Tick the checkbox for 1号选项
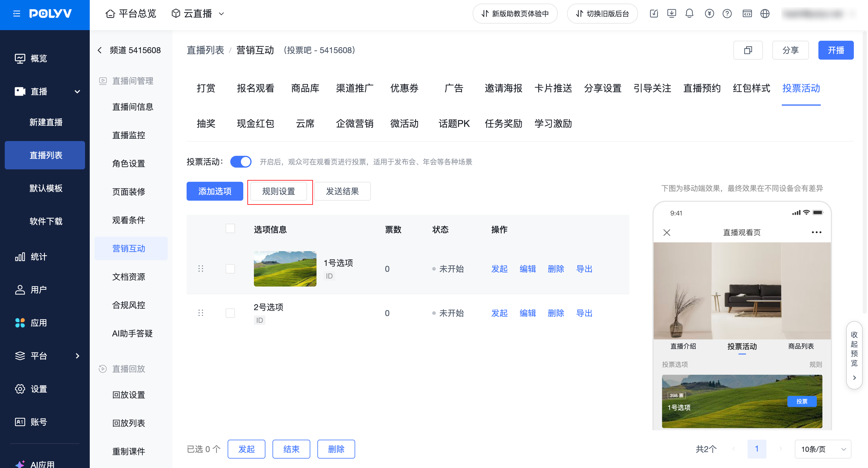Screen dimensions: 868x468 click(230, 269)
